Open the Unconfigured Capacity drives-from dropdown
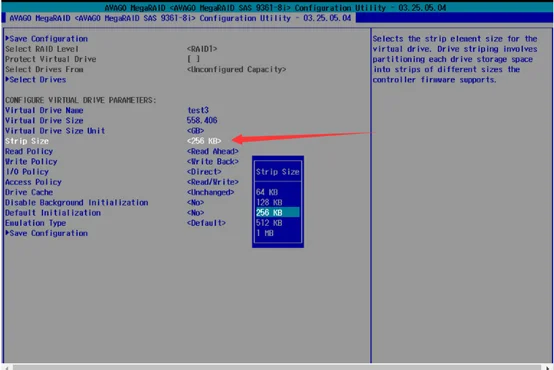This screenshot has height=370, width=554. (x=236, y=69)
